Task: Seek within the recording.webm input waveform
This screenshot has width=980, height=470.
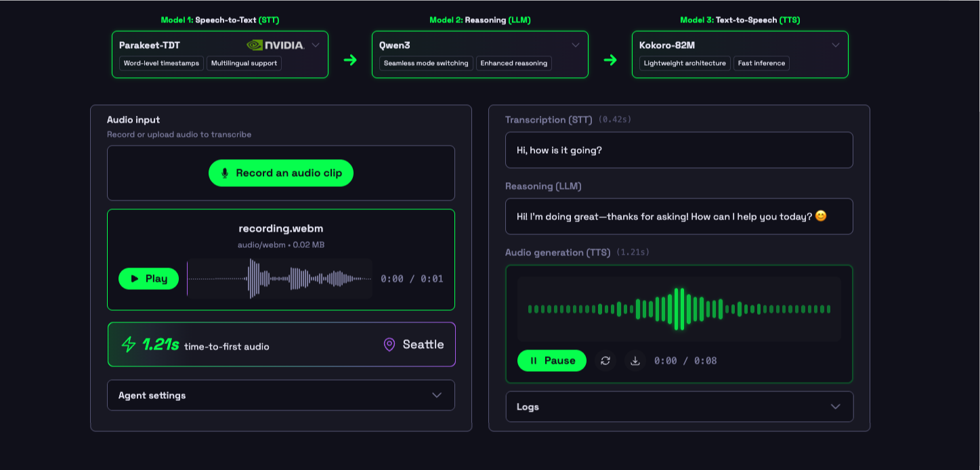Action: point(280,279)
